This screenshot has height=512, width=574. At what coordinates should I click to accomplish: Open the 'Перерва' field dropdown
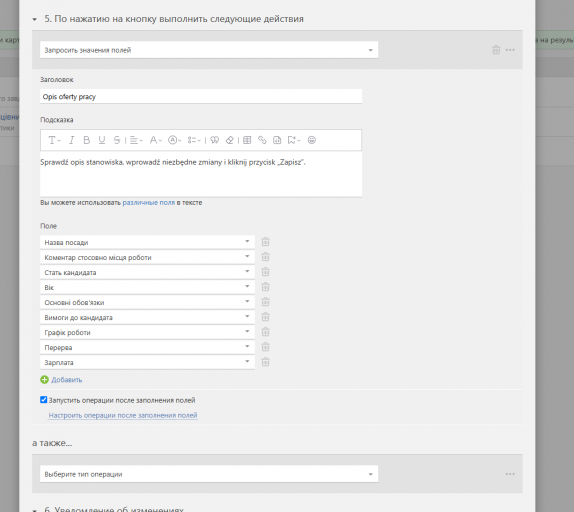pos(147,347)
